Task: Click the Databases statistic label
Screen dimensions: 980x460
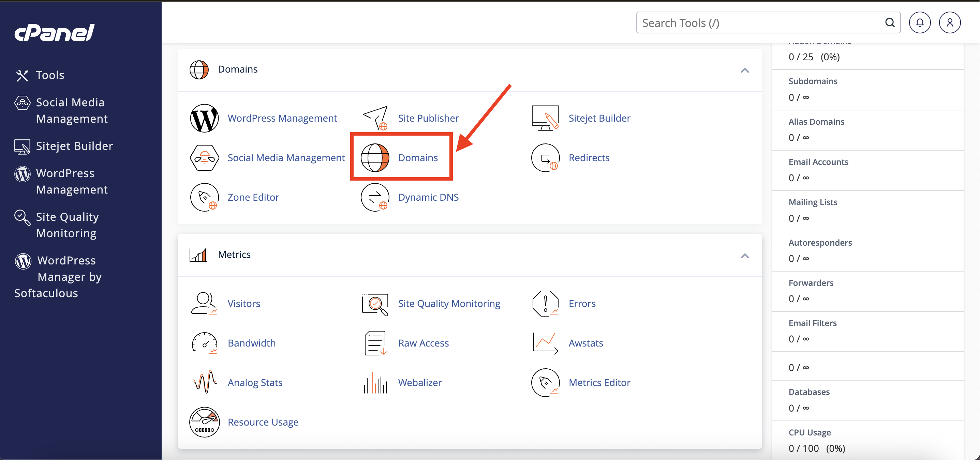Action: [x=809, y=392]
